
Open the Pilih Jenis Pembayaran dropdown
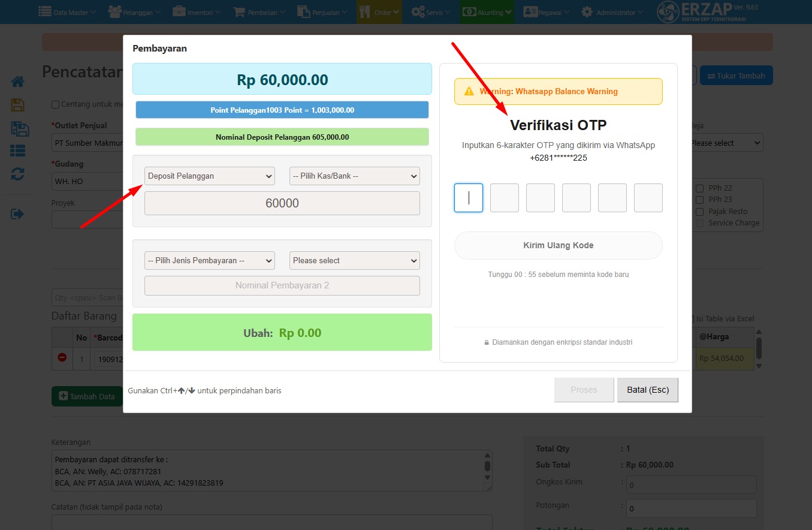point(210,261)
